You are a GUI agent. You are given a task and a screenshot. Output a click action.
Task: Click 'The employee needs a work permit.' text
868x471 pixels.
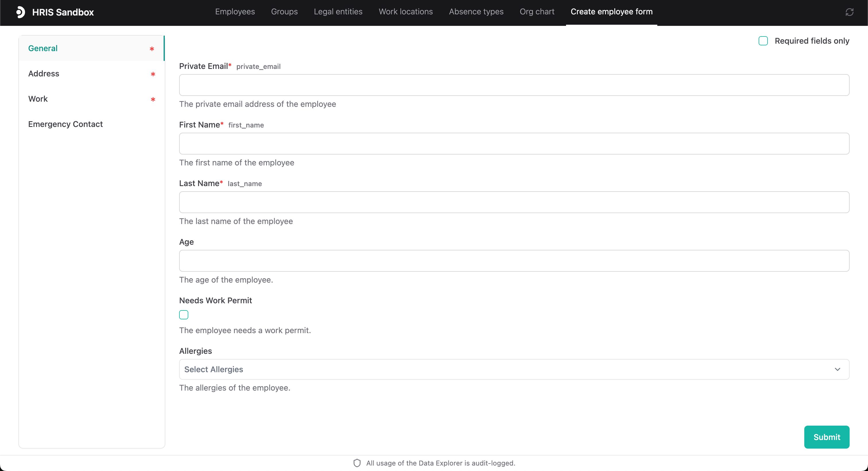[x=245, y=330]
